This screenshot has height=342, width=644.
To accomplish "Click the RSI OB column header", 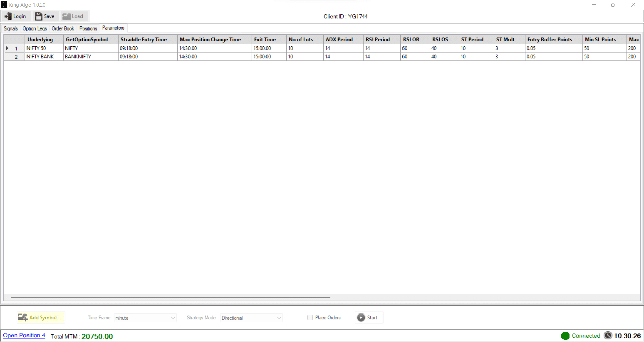I will coord(415,39).
